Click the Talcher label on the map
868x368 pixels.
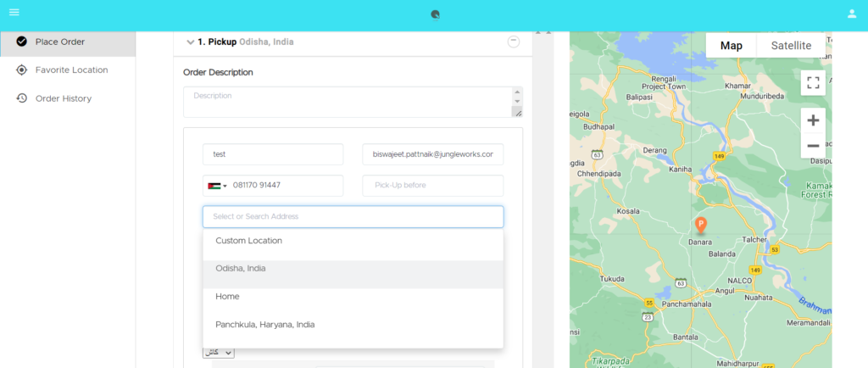pyautogui.click(x=754, y=240)
